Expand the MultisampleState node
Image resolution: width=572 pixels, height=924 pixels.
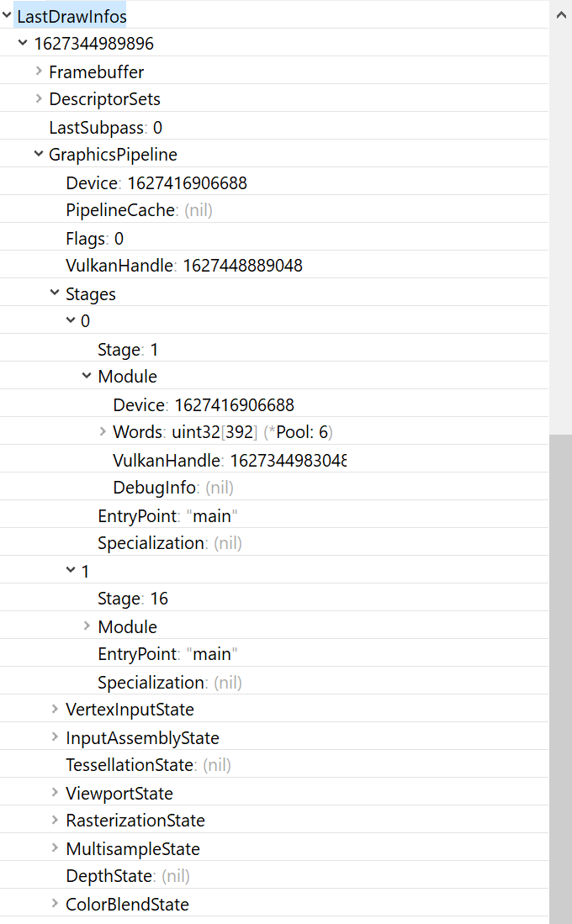coord(55,848)
